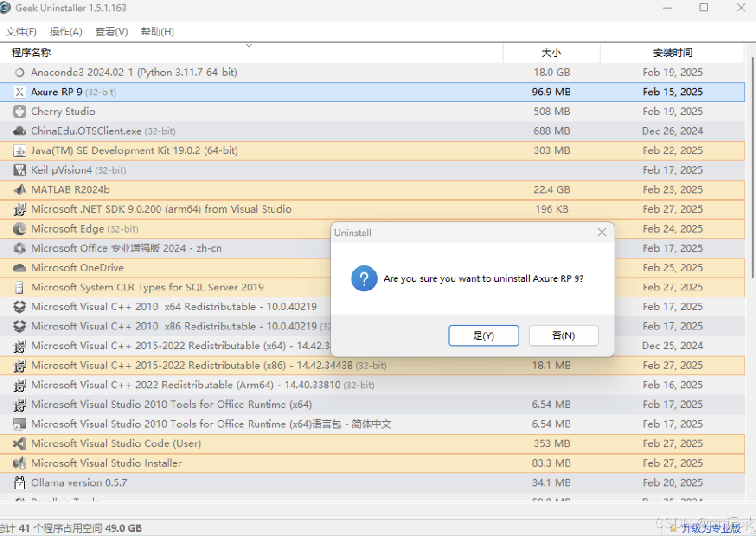This screenshot has height=536, width=756.
Task: Select Java(TM) SE Development Kit 19.0.2 name
Action: pos(135,150)
